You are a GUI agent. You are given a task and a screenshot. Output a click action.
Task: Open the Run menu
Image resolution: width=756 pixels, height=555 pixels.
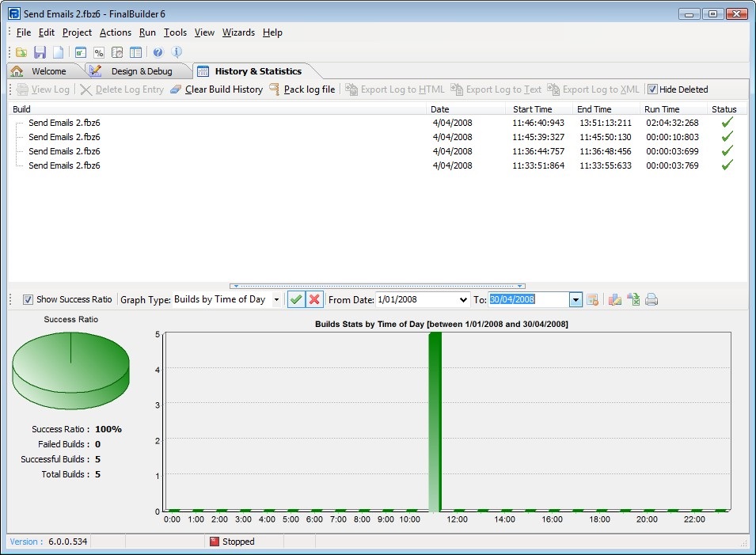click(x=147, y=32)
